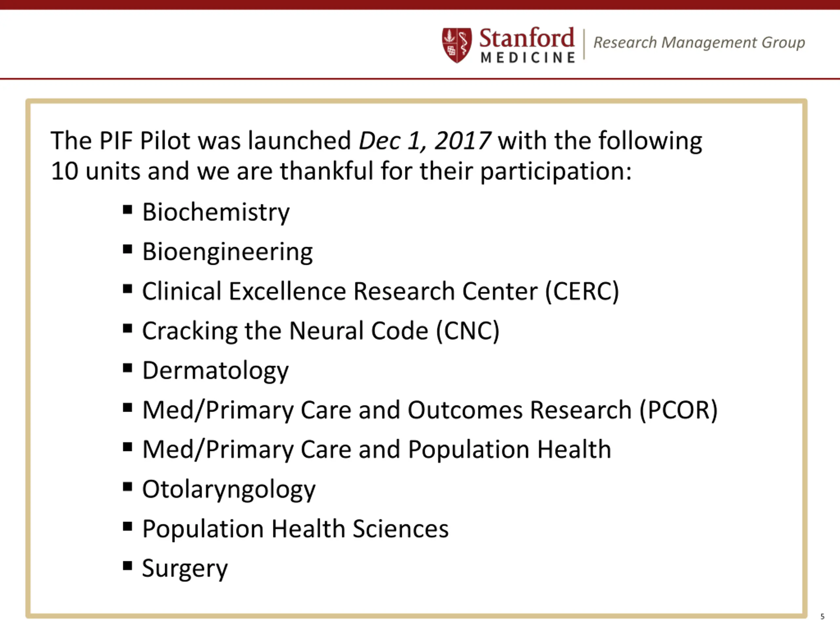Click the italic Dec 1, 2017 date
The width and height of the screenshot is (840, 630).
[425, 141]
